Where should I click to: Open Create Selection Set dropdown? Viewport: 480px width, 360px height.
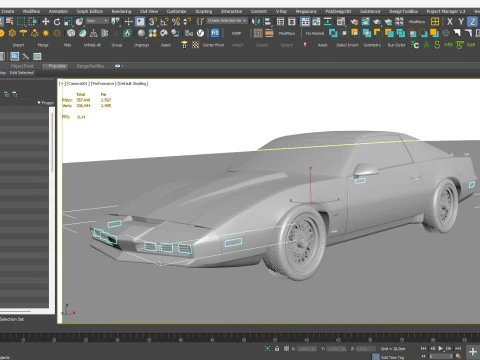point(227,21)
